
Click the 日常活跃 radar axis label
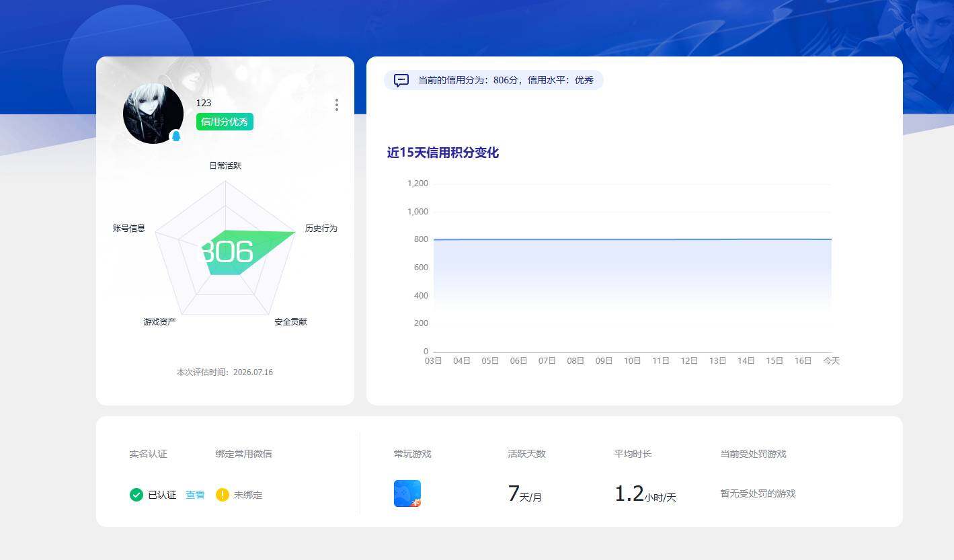[225, 165]
